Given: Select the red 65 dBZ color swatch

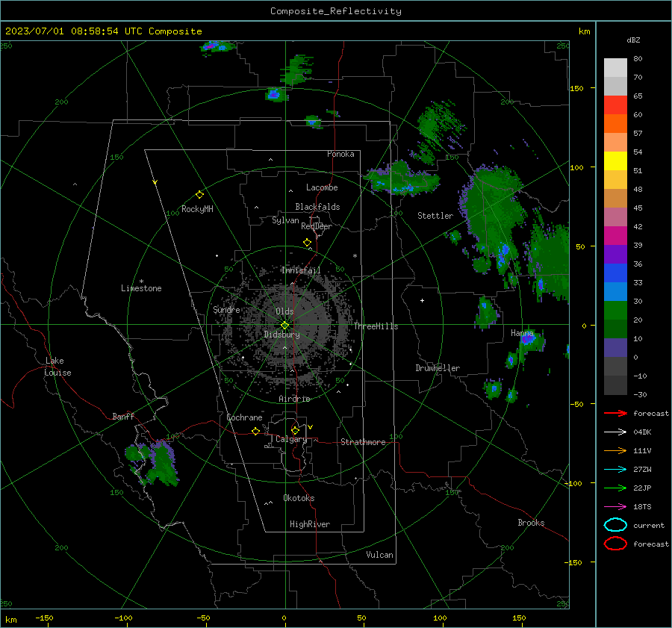Looking at the screenshot, I should pos(615,105).
